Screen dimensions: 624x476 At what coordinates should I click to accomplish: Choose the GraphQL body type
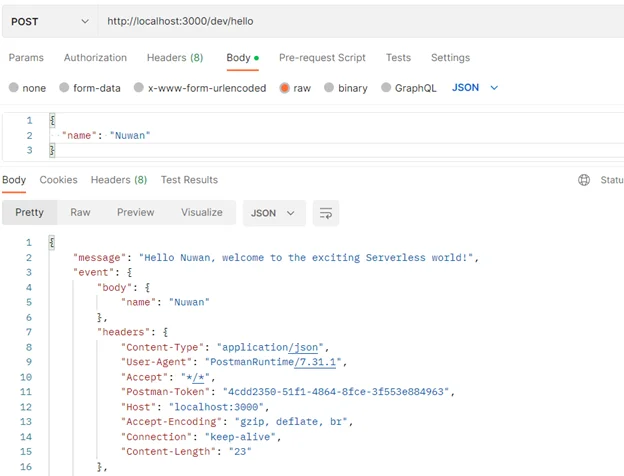387,88
